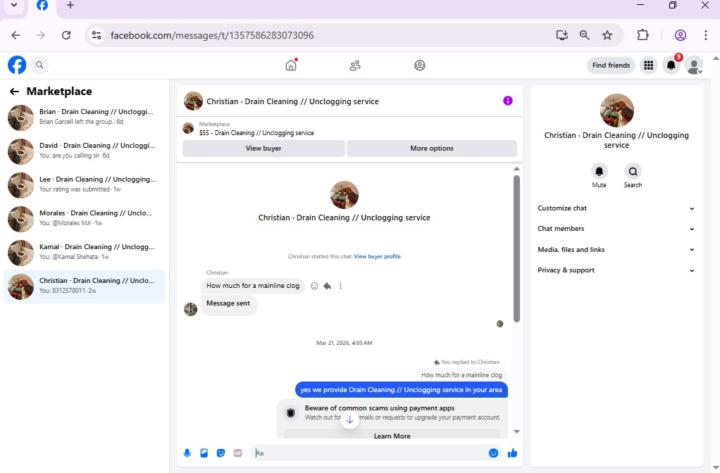Open David Drain Cleaning conversation

click(x=84, y=151)
